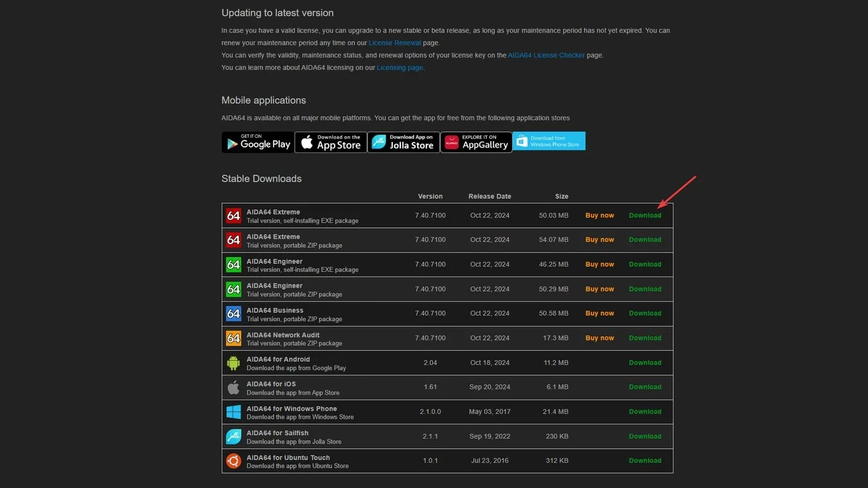This screenshot has width=868, height=488.
Task: Click the Sailfish Jolla icon
Action: click(233, 437)
